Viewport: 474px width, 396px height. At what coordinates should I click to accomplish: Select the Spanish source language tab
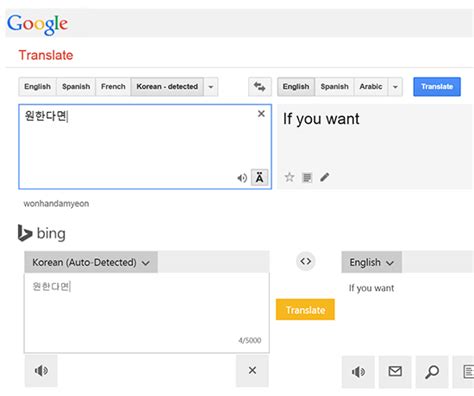tap(76, 87)
